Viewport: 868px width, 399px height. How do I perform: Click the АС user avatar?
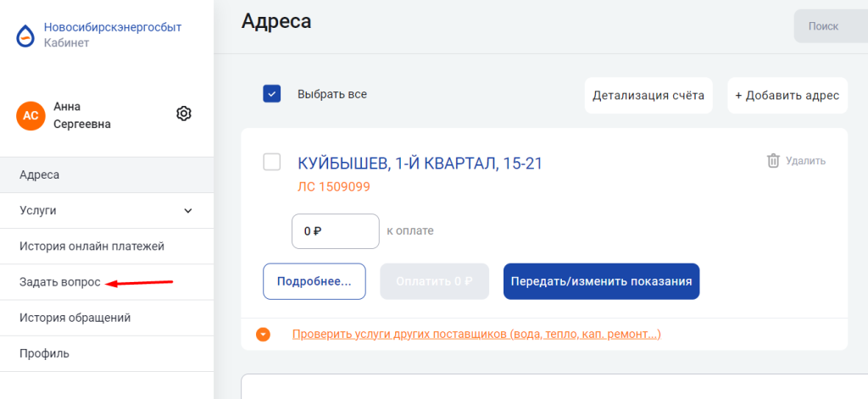click(31, 116)
